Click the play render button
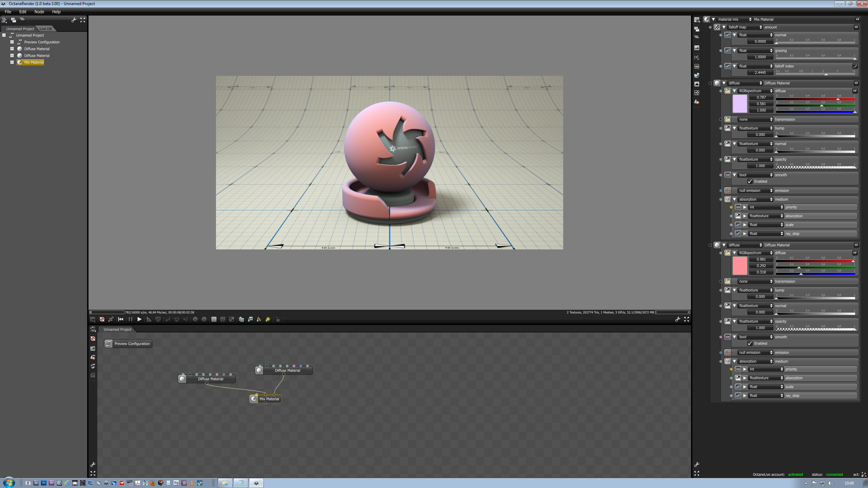The height and width of the screenshot is (488, 868). click(x=139, y=319)
